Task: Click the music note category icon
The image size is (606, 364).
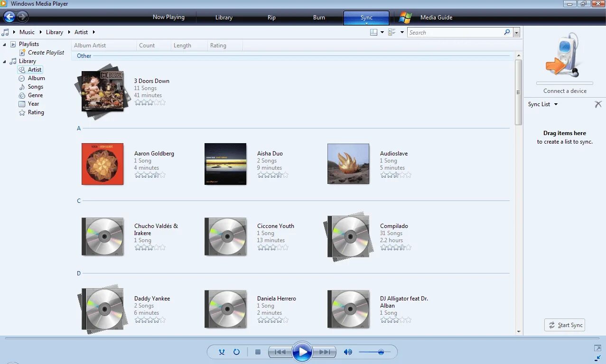Action: click(x=5, y=32)
